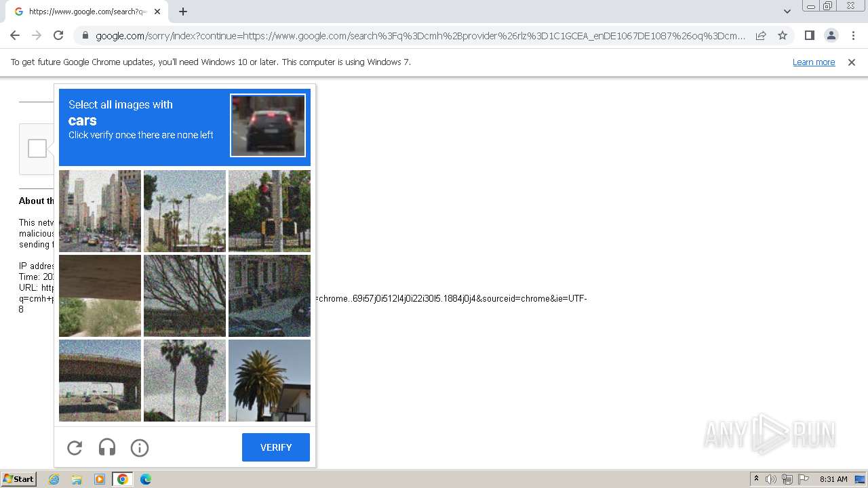Click the address bar URL
Viewport: 868px width, 488px height.
[x=420, y=36]
